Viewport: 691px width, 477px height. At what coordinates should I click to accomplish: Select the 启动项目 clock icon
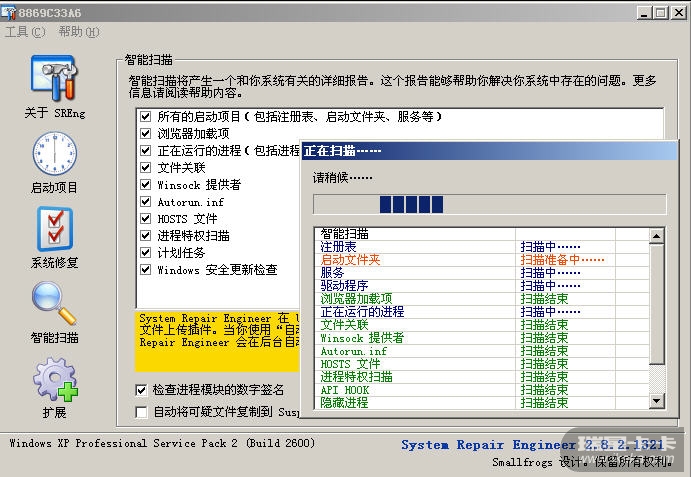55,153
